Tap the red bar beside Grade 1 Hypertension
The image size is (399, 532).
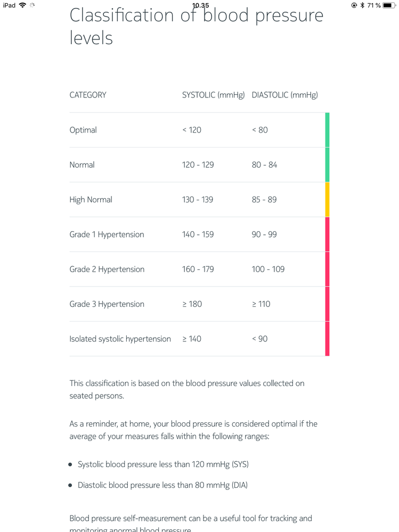tap(328, 234)
